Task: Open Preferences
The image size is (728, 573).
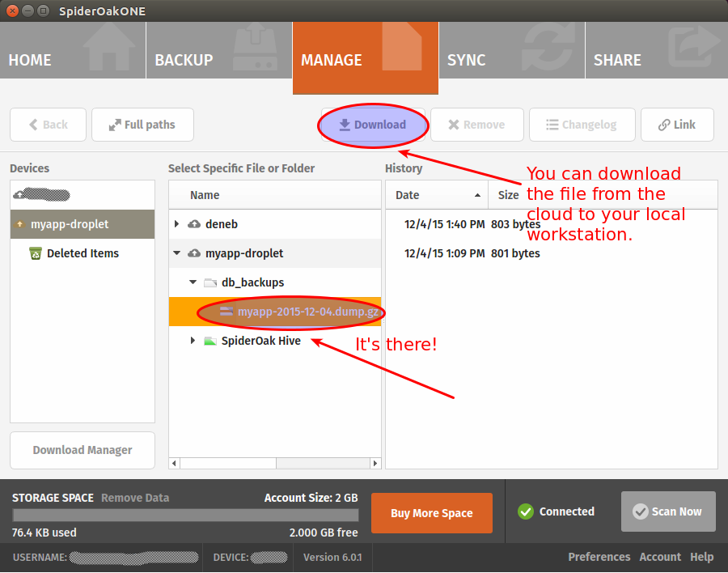Action: pos(599,557)
